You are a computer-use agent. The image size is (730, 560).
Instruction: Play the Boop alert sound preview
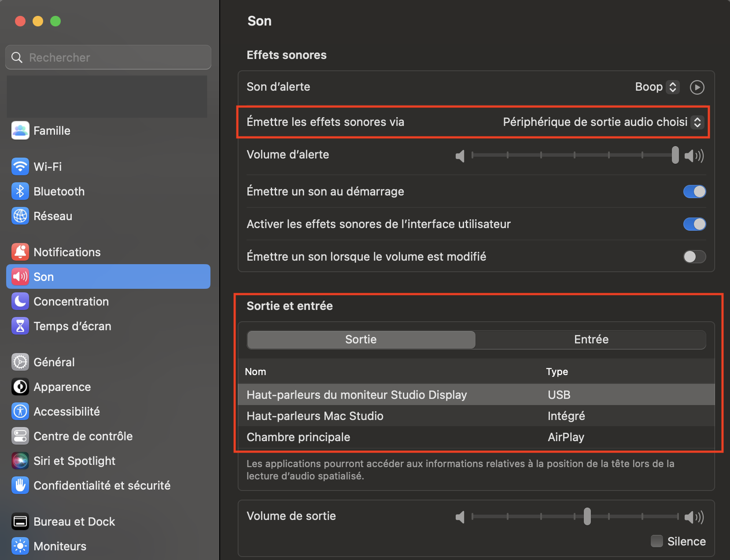tap(697, 87)
